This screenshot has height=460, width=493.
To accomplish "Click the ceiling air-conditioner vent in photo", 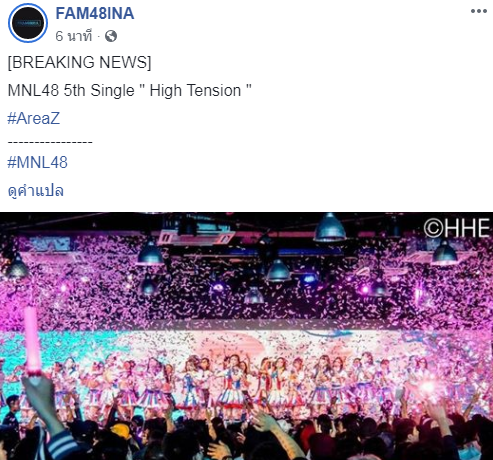I will pos(195,237).
